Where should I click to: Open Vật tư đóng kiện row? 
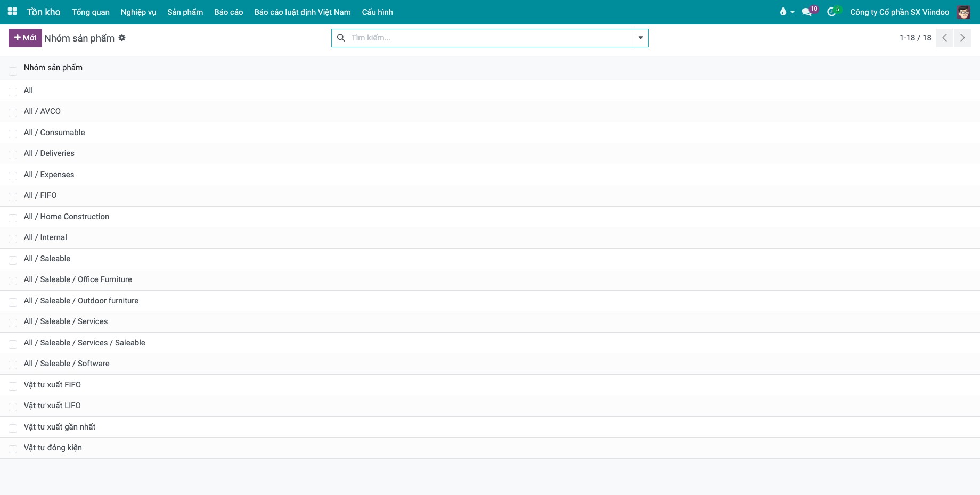coord(490,448)
